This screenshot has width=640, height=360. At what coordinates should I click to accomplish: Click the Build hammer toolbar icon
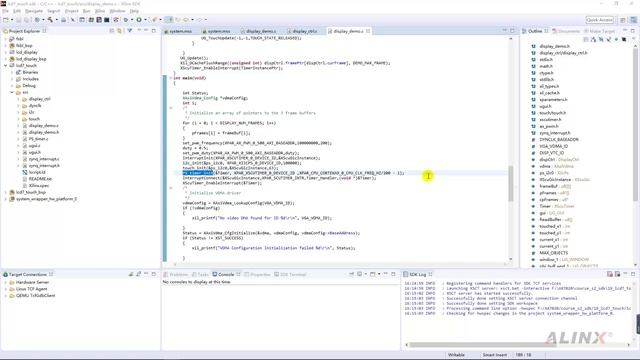coord(50,20)
